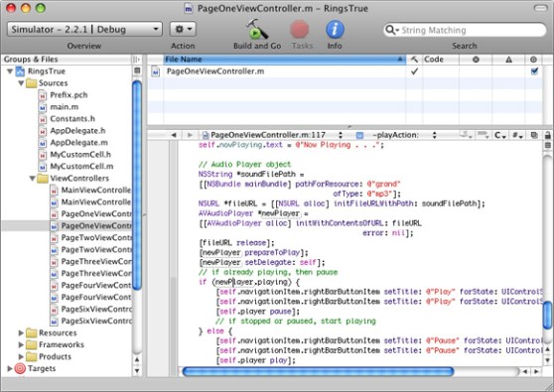
Task: Click the document icon in window title
Action: (189, 8)
